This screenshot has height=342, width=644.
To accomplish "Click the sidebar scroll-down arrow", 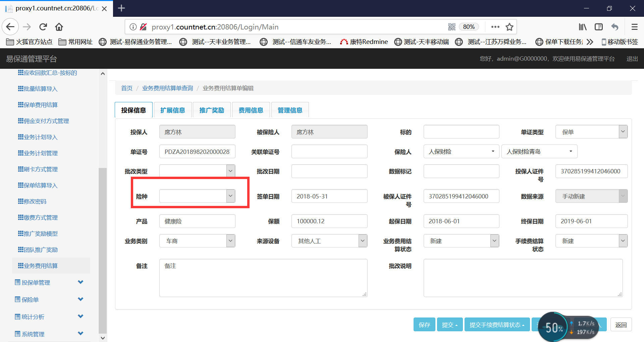I will tap(103, 338).
